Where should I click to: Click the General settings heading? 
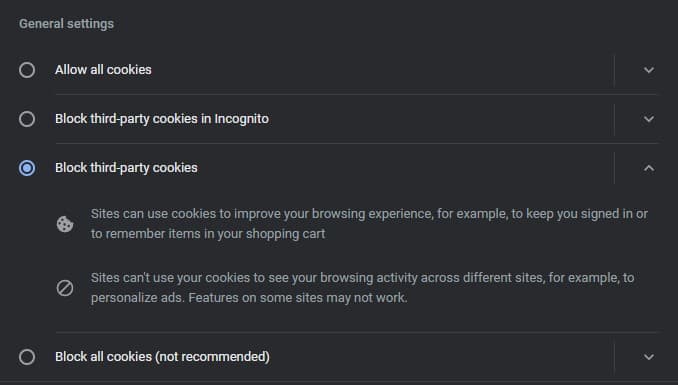point(66,24)
